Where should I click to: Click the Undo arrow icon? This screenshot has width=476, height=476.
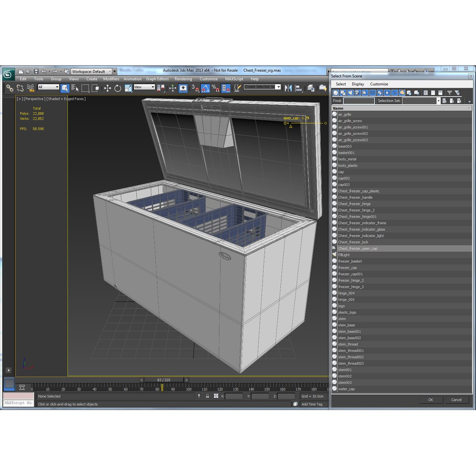tap(44, 71)
